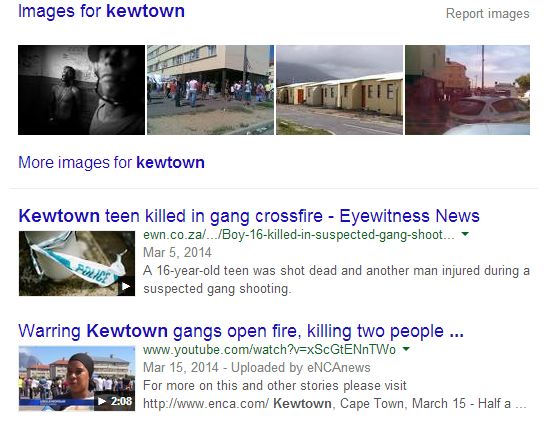Click the bold 'kewtown' word in More images link
Image resolution: width=552 pixels, height=428 pixels.
170,163
